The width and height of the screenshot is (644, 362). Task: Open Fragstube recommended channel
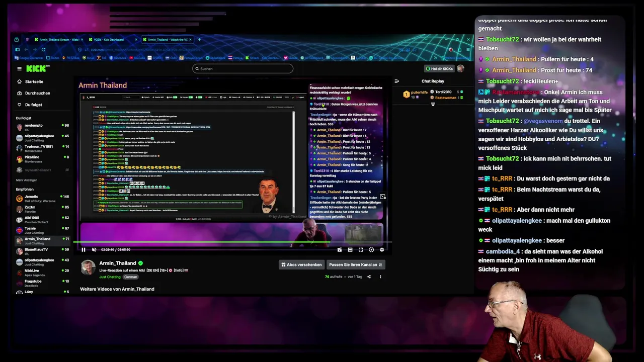42,283
